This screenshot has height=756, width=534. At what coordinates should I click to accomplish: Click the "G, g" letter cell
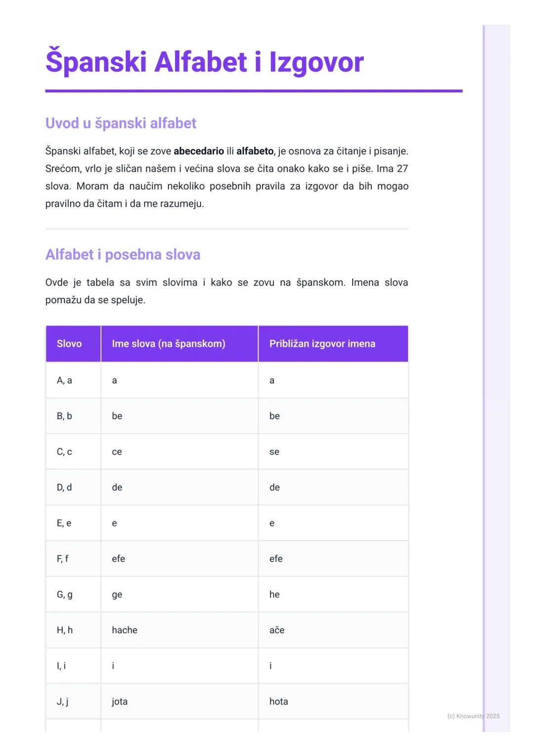tap(65, 594)
